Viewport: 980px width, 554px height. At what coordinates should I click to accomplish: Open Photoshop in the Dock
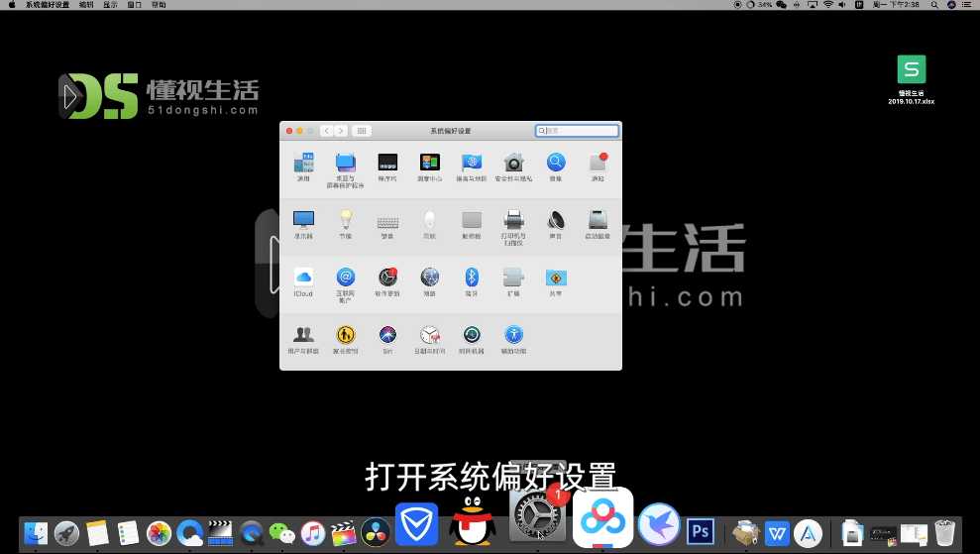click(x=701, y=532)
